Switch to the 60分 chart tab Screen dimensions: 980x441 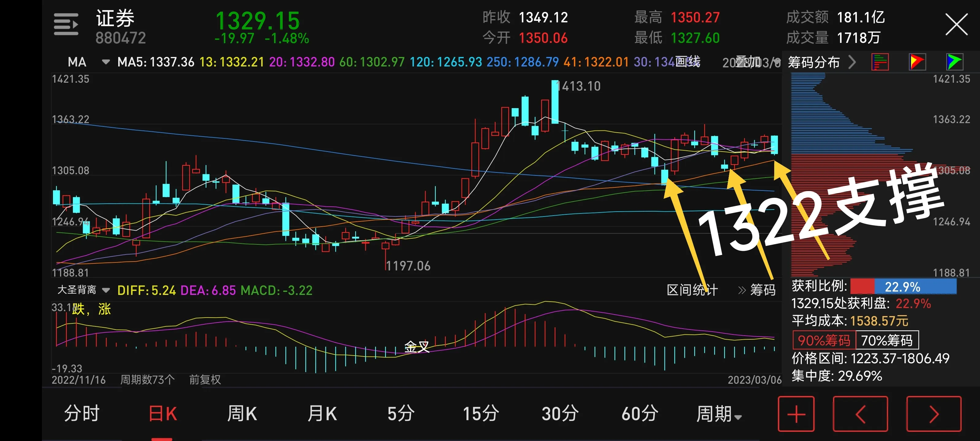640,414
